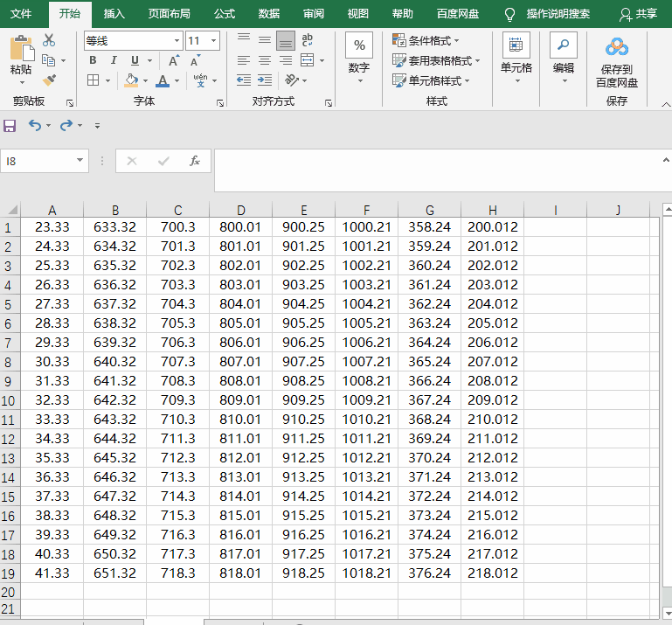Decrease indent
Screen dimensions: 672x625
pos(244,80)
